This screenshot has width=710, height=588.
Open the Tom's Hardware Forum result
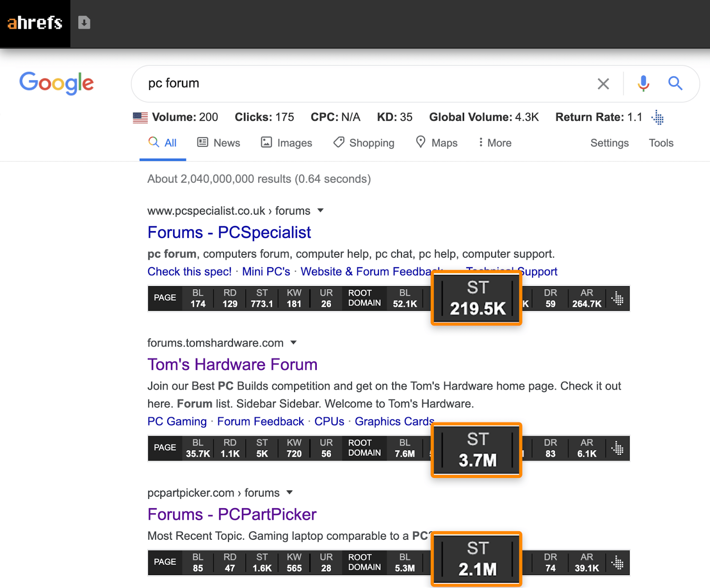pyautogui.click(x=232, y=364)
